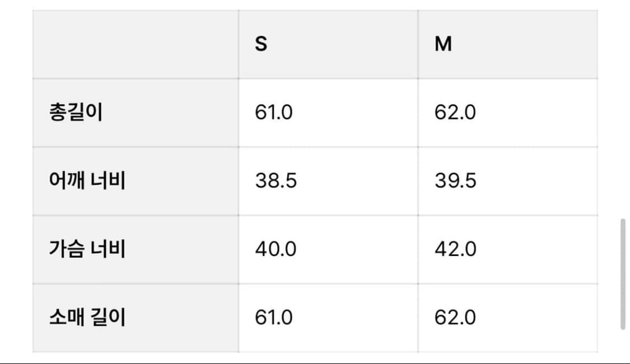
Task: Select the 소매 길이 row label
Action: pos(87,318)
